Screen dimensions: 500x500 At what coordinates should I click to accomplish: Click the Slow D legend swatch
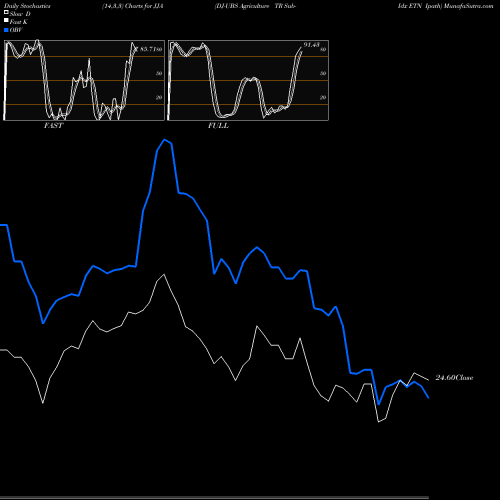click(6, 12)
